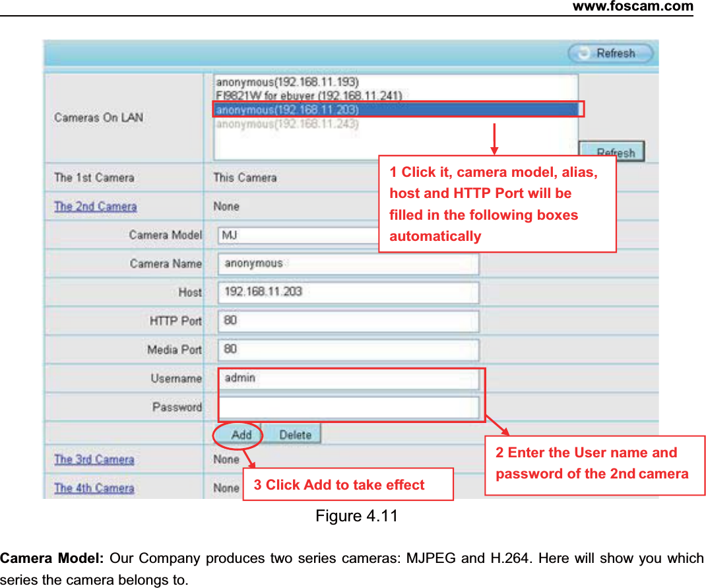Select FI9821W for ebuyer camera entry

(x=308, y=96)
